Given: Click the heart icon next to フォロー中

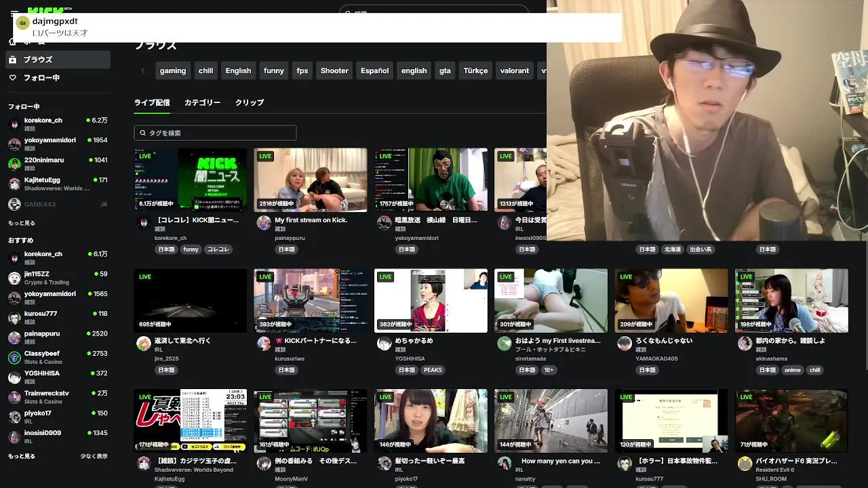Looking at the screenshot, I should click(13, 78).
